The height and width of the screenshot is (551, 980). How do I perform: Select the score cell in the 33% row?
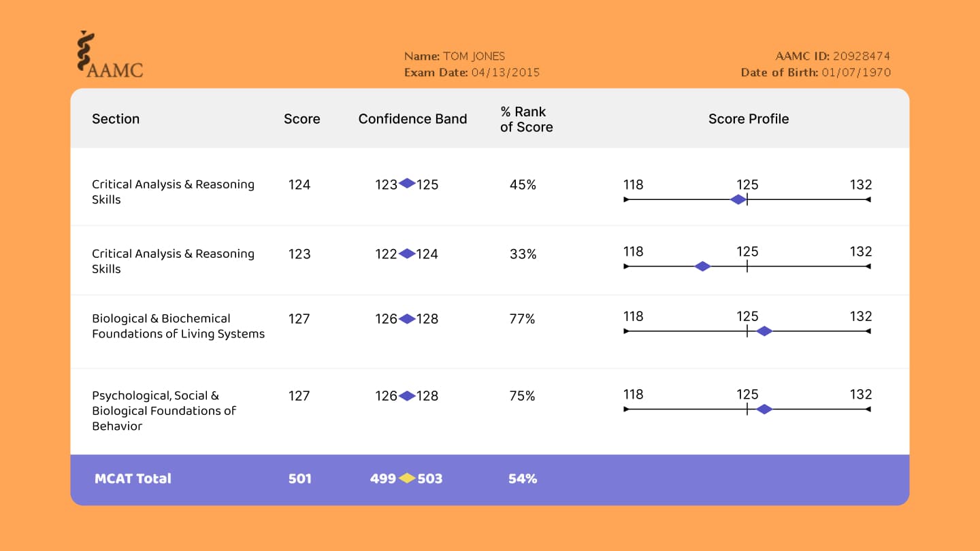point(299,254)
